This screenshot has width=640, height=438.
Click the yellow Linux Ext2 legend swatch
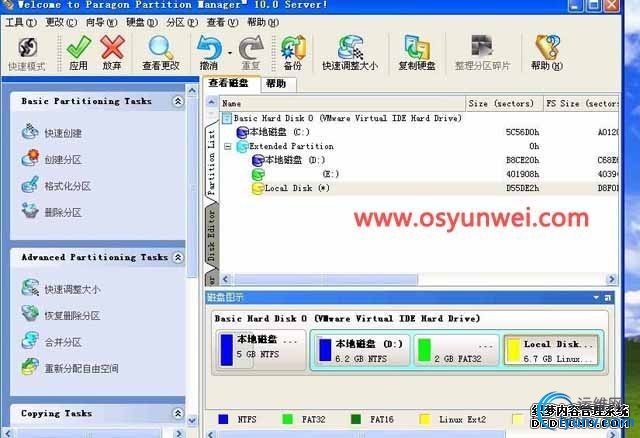pyautogui.click(x=424, y=419)
